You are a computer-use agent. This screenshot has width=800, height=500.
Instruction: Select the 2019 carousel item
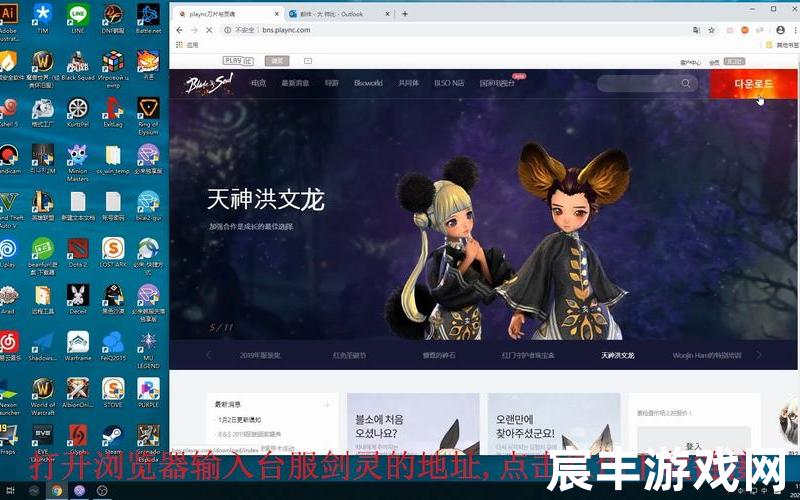260,355
